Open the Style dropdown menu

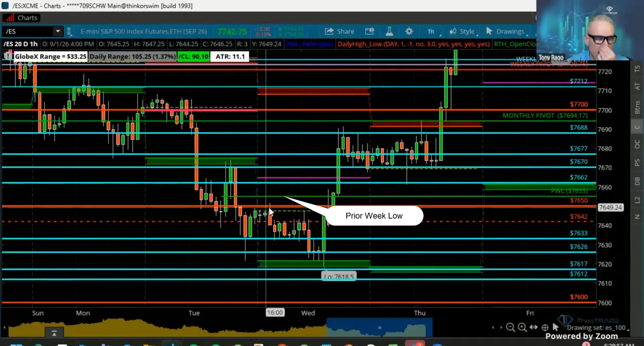pos(464,32)
